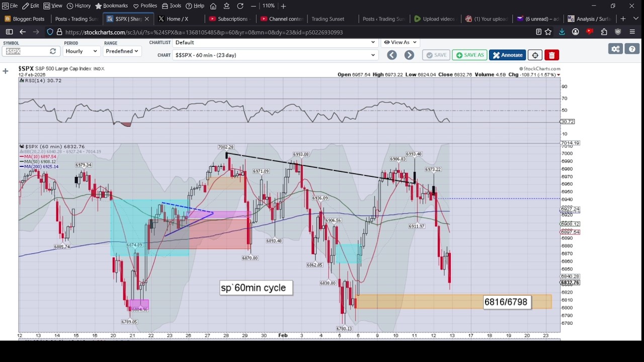The image size is (644, 362).
Task: Expand the ChartList Default dropdown
Action: coord(275,42)
